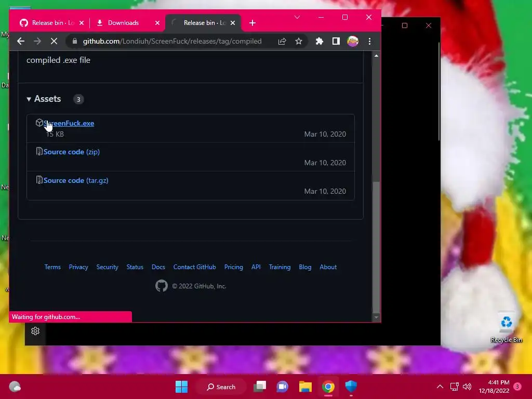Image resolution: width=532 pixels, height=399 pixels.
Task: Maximize the background black window
Action: coord(404,25)
